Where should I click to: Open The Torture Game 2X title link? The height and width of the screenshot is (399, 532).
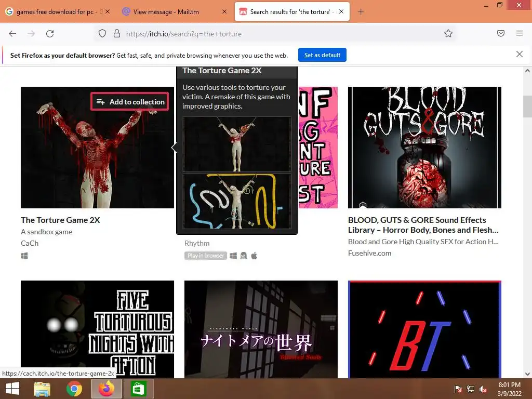pyautogui.click(x=60, y=220)
